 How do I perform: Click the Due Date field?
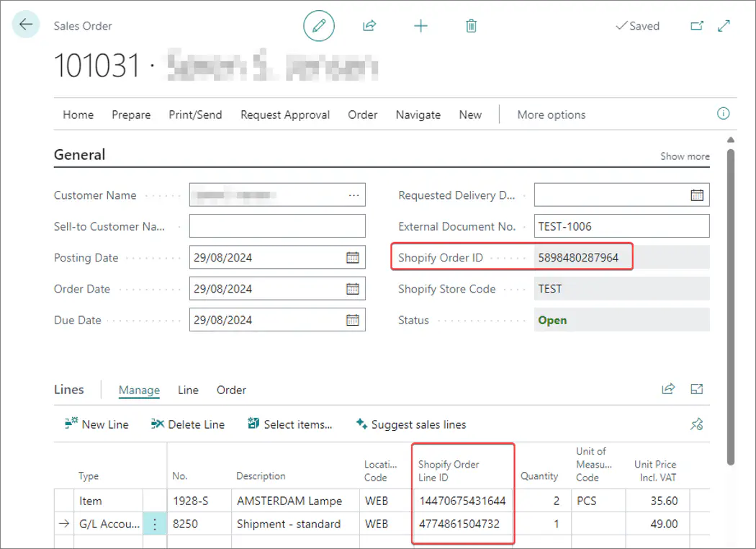coord(277,319)
